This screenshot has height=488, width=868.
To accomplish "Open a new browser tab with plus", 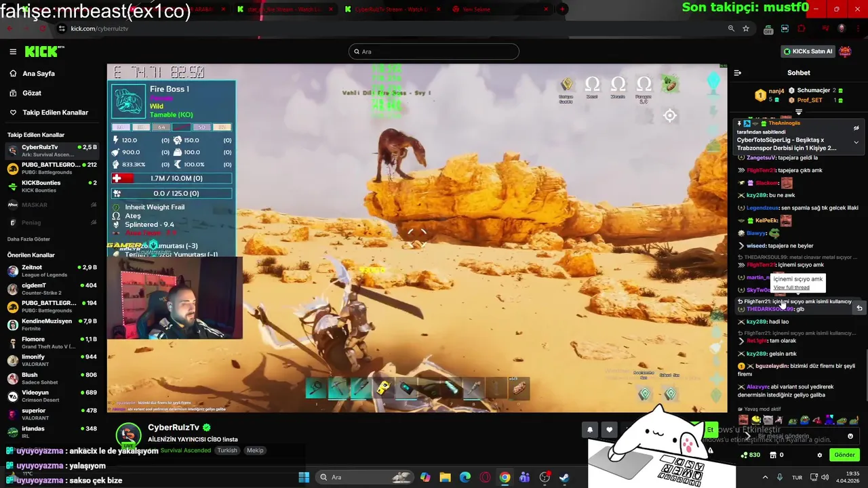I will 562,9.
